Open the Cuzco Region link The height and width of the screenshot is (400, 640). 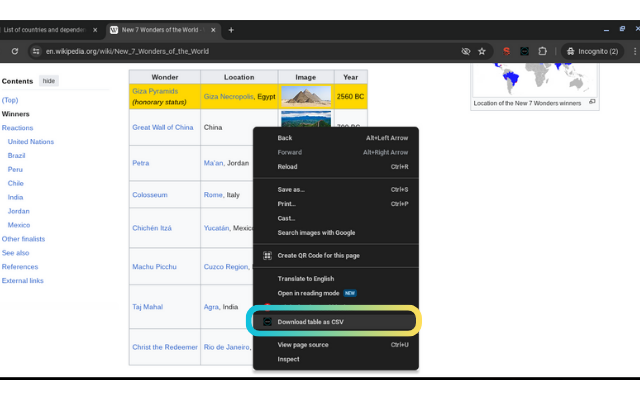pyautogui.click(x=226, y=267)
